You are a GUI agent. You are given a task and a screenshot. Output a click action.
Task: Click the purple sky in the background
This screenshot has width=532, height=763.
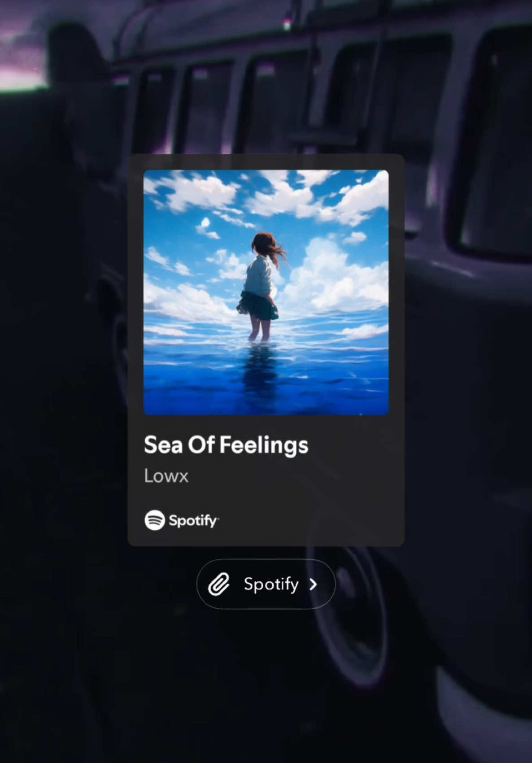[22, 54]
